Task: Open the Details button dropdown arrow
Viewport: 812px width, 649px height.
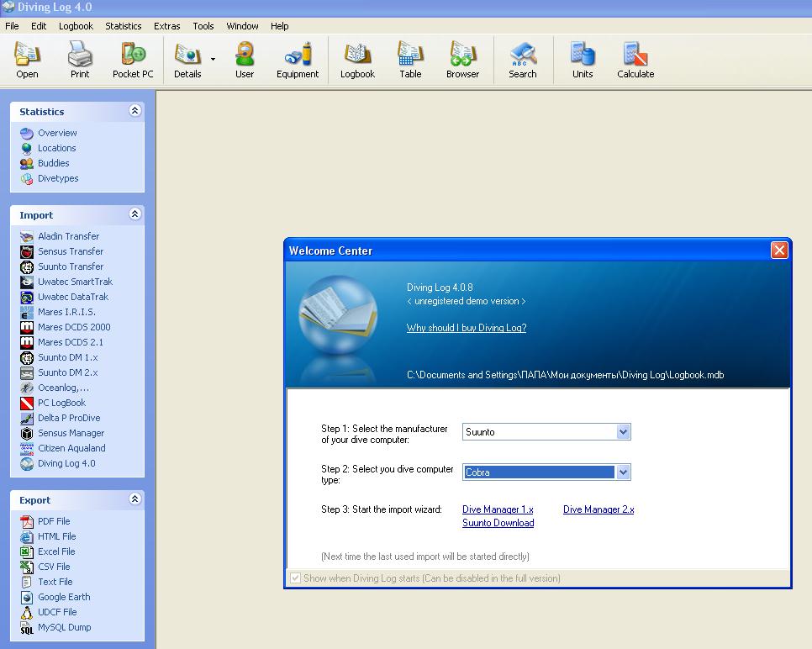Action: tap(213, 59)
